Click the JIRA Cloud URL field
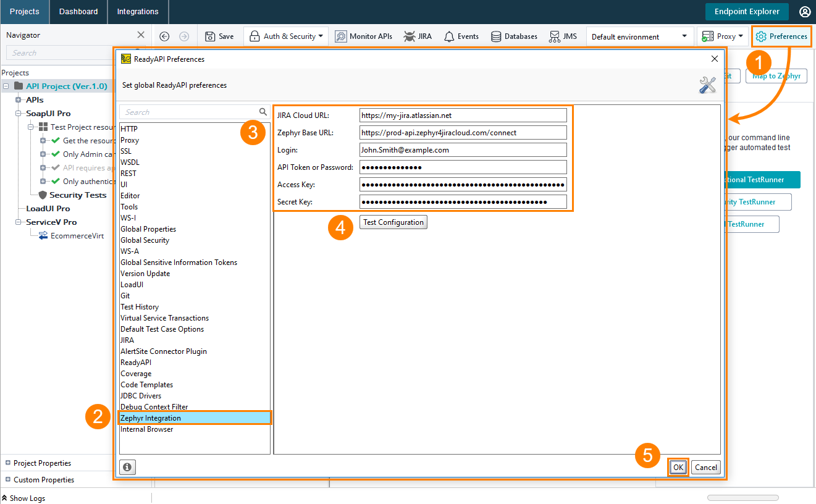 [x=463, y=115]
